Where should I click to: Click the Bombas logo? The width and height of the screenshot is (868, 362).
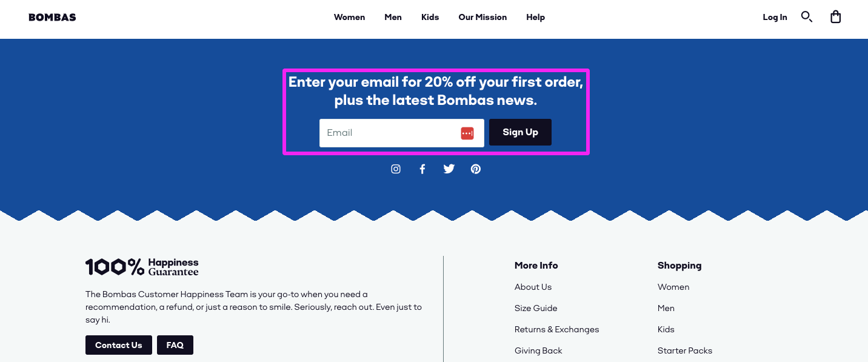[52, 17]
